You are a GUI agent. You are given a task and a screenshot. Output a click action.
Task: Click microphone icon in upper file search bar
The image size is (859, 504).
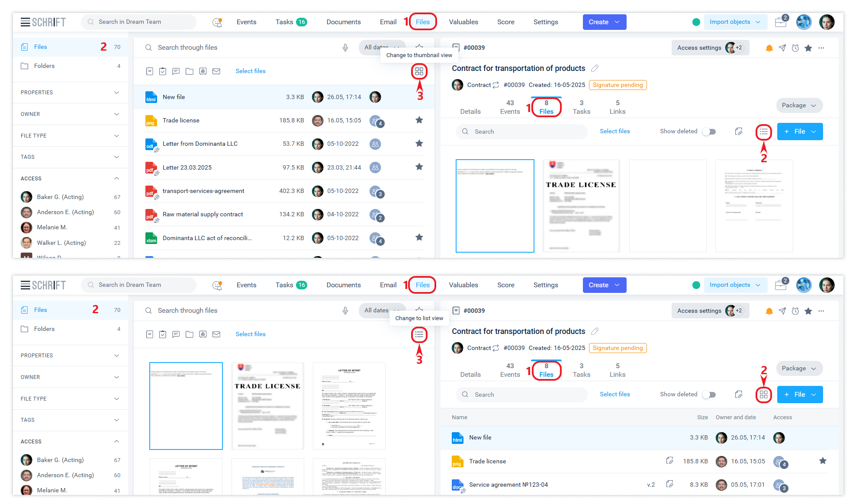click(x=345, y=48)
